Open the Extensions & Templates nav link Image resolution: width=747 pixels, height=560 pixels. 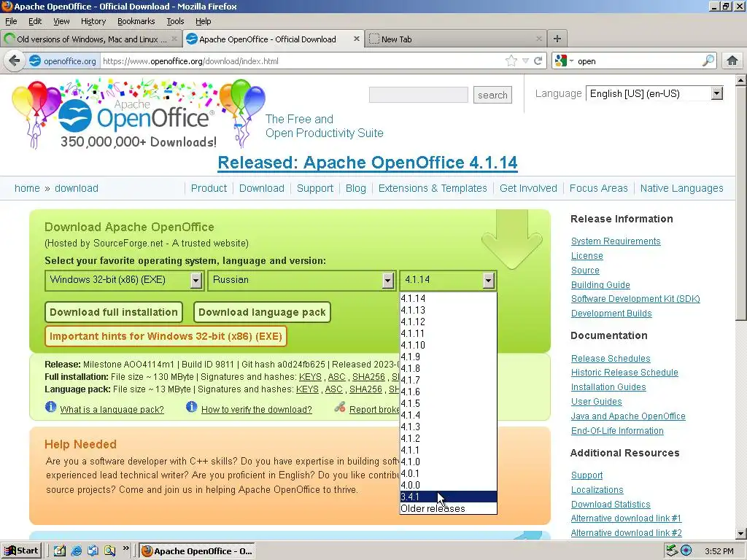click(433, 188)
